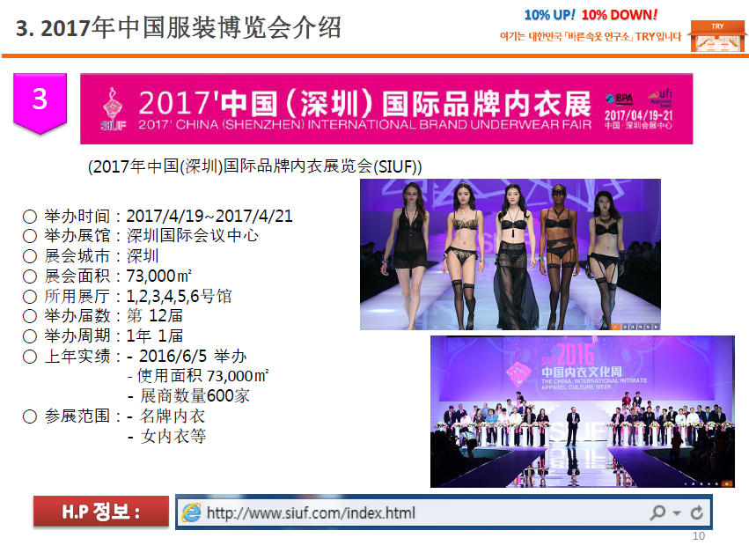Click the Internet Explorer icon in address bar
This screenshot has width=749, height=560.
pos(192,512)
